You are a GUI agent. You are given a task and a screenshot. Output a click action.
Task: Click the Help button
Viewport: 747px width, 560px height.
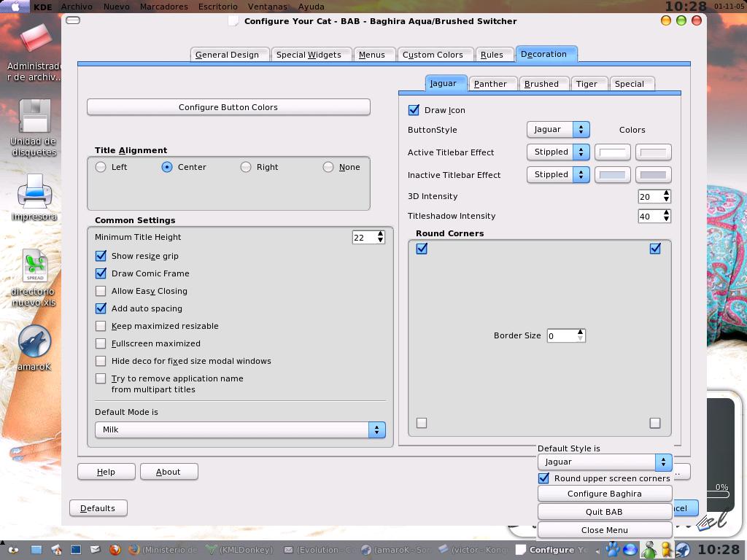click(x=107, y=472)
